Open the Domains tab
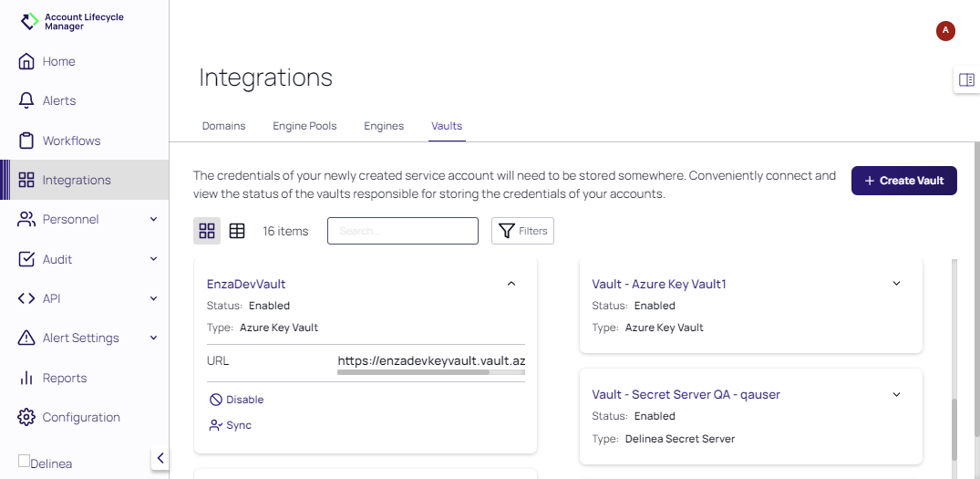 pyautogui.click(x=223, y=126)
